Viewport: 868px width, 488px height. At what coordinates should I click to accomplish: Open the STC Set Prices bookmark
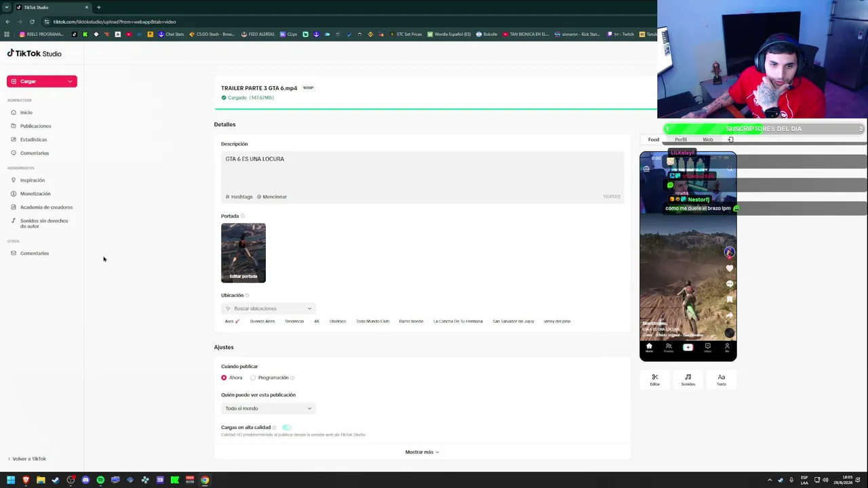[406, 35]
